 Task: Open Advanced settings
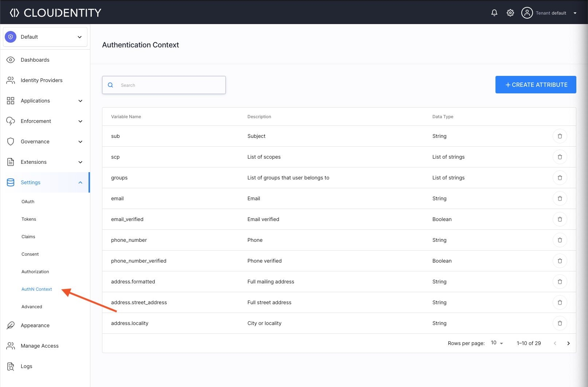[32, 307]
